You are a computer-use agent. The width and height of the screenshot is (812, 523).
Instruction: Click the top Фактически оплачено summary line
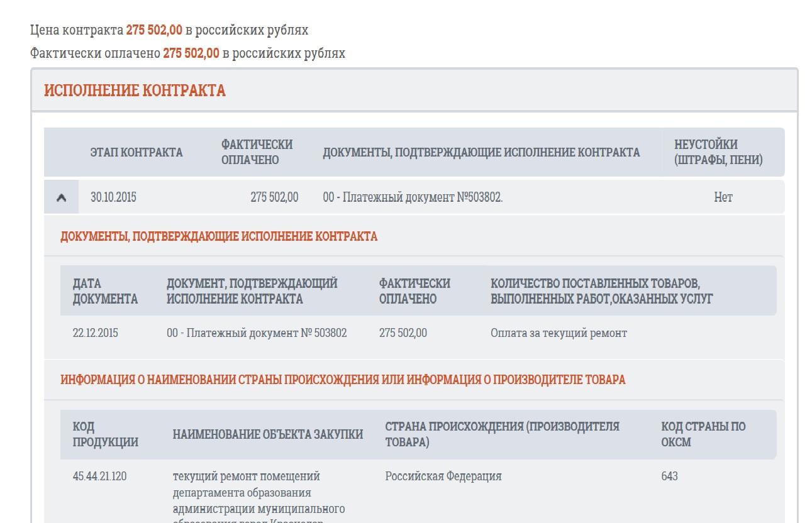[187, 53]
